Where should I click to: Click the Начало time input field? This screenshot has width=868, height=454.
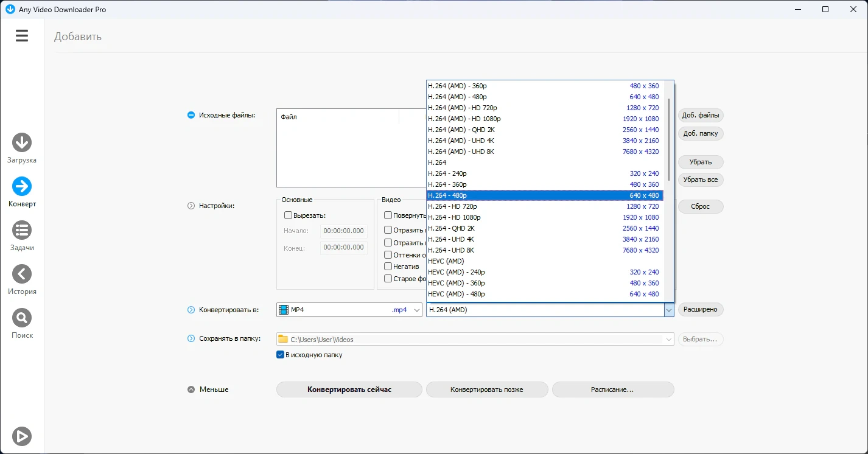[343, 231]
